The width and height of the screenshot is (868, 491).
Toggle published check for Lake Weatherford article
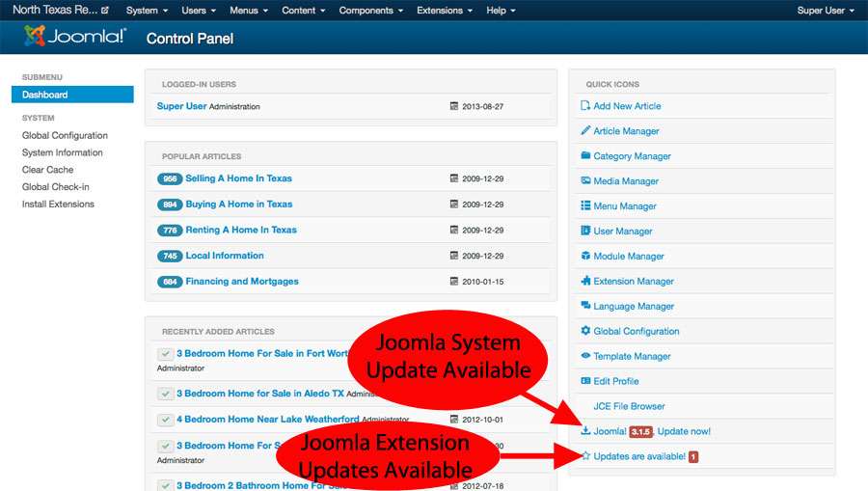coord(165,420)
